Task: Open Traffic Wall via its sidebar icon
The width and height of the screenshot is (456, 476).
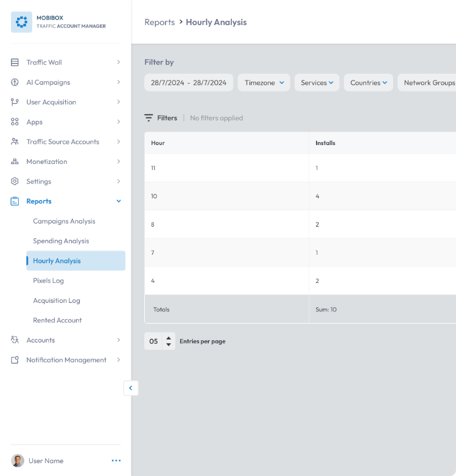Action: click(15, 62)
